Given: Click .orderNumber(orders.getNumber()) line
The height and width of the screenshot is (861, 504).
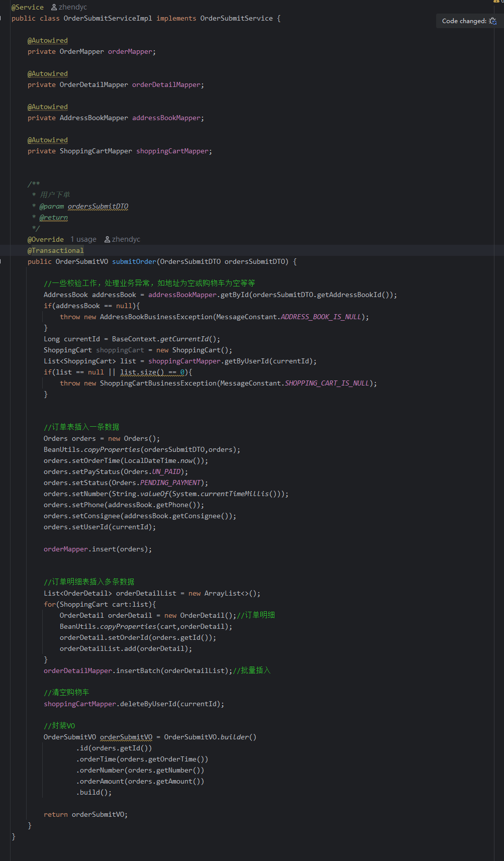Looking at the screenshot, I should [140, 770].
